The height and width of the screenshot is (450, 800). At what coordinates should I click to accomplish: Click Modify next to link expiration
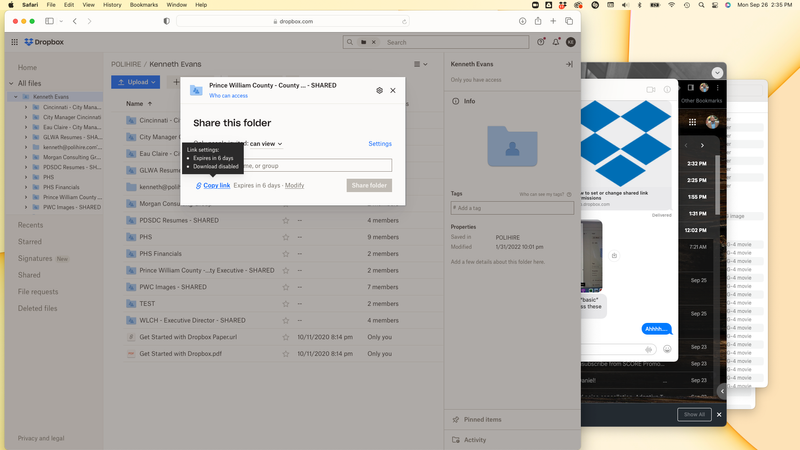coord(294,185)
